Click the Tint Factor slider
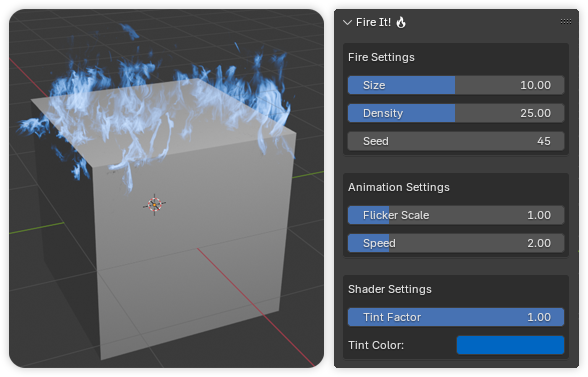 [456, 317]
